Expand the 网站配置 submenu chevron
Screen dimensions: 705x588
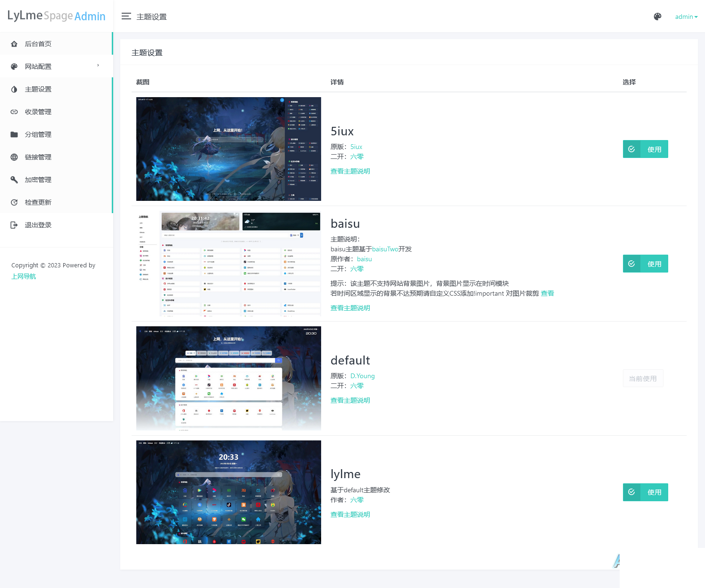[98, 66]
